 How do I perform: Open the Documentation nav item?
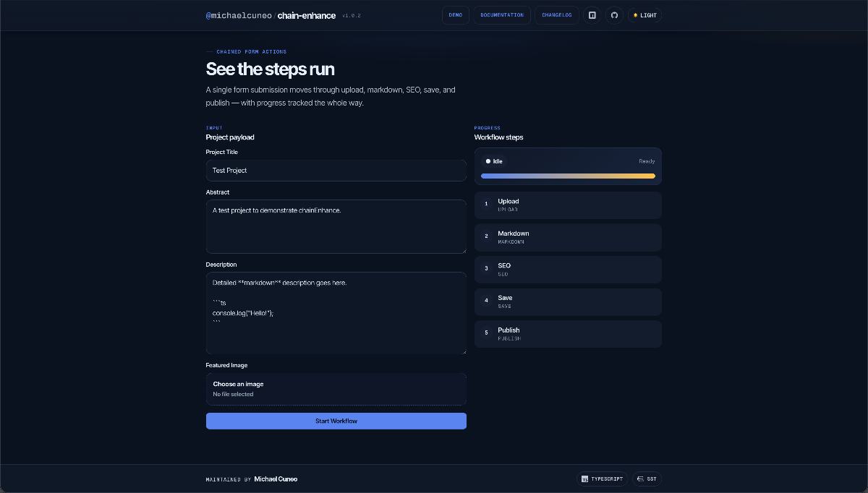[x=502, y=15]
